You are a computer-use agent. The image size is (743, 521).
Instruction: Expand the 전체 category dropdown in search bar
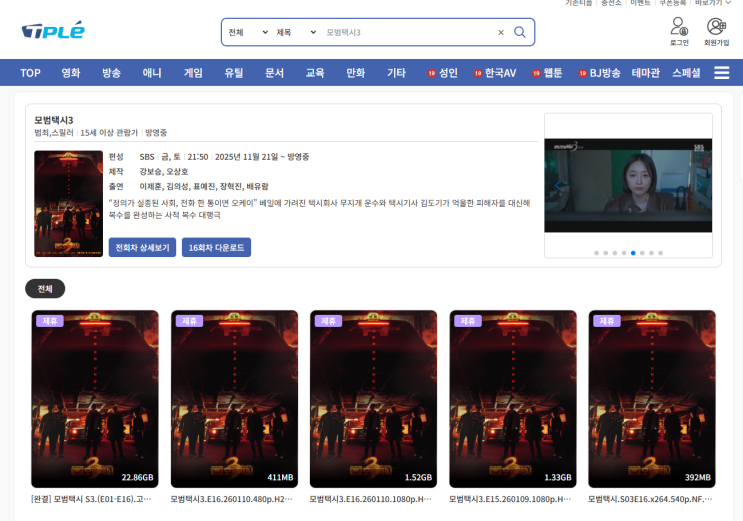pyautogui.click(x=248, y=32)
